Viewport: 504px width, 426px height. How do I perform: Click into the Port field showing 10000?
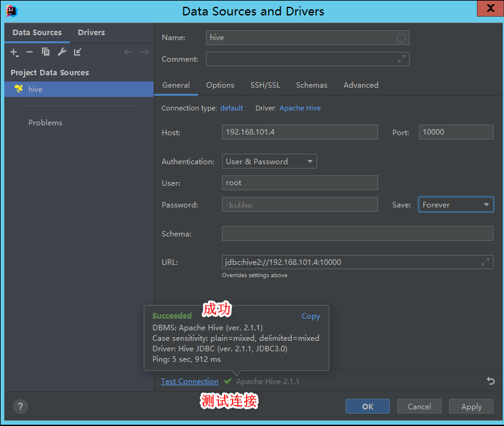point(456,132)
